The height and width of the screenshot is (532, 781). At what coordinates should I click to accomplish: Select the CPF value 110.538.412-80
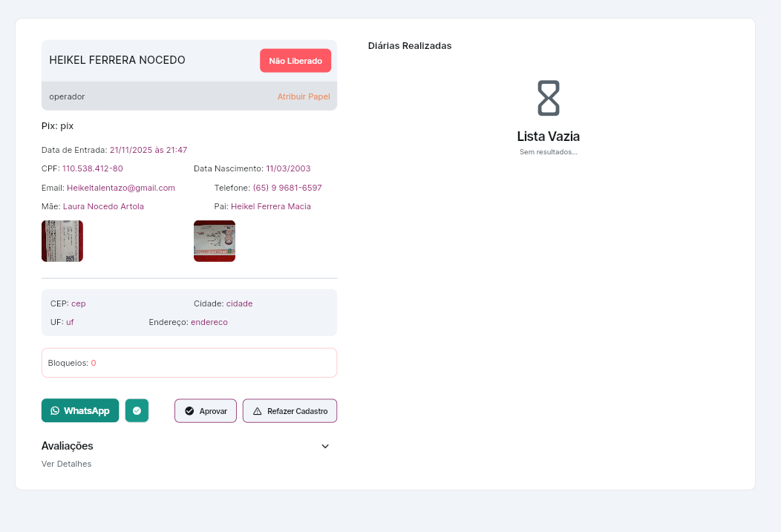92,168
